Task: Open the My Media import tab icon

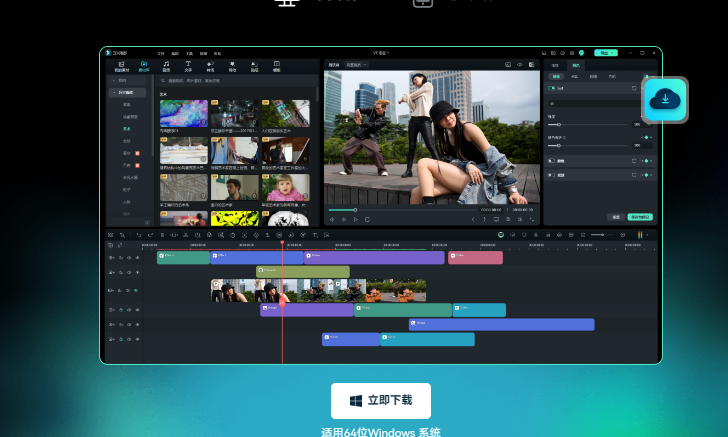Action: pos(122,66)
